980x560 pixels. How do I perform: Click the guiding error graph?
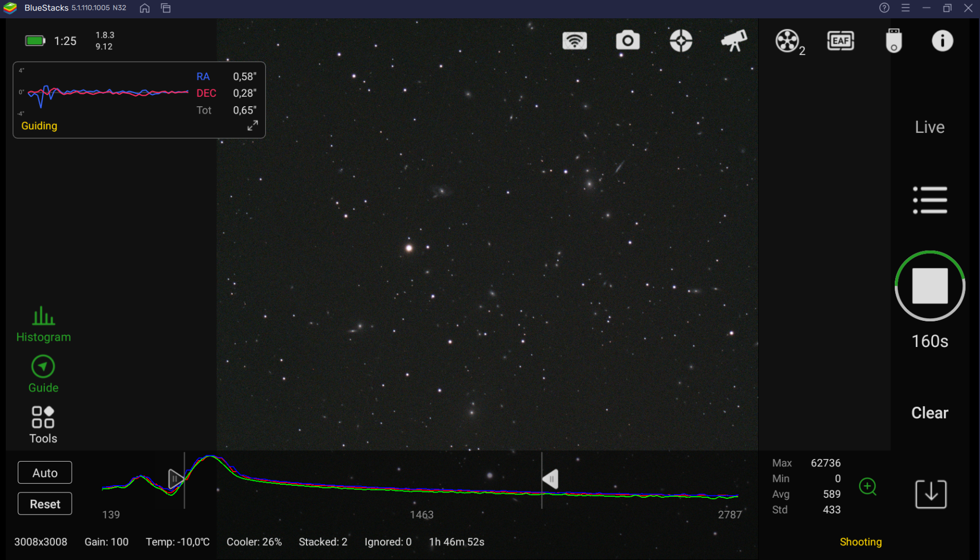pos(107,93)
